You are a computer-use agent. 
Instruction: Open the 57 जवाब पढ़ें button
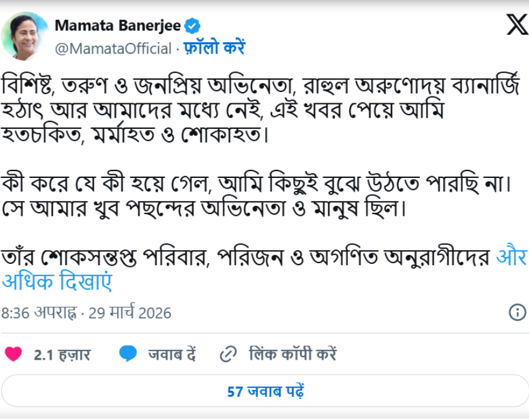coord(264,392)
